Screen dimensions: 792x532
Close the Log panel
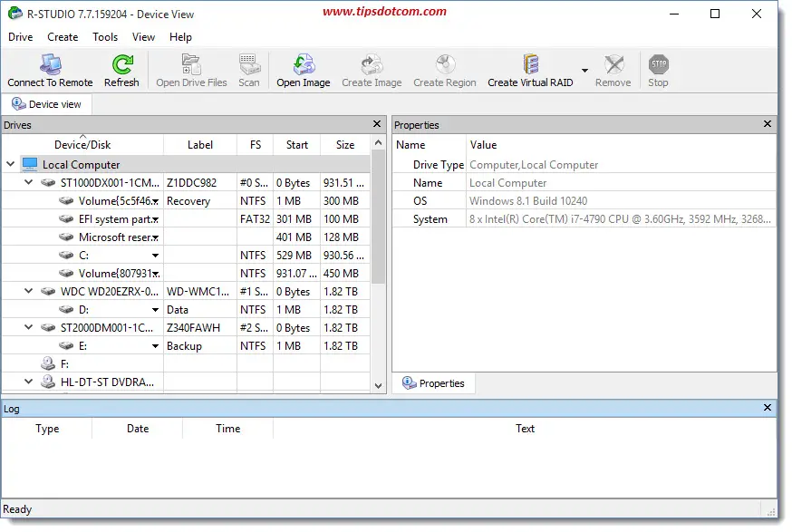pyautogui.click(x=768, y=407)
